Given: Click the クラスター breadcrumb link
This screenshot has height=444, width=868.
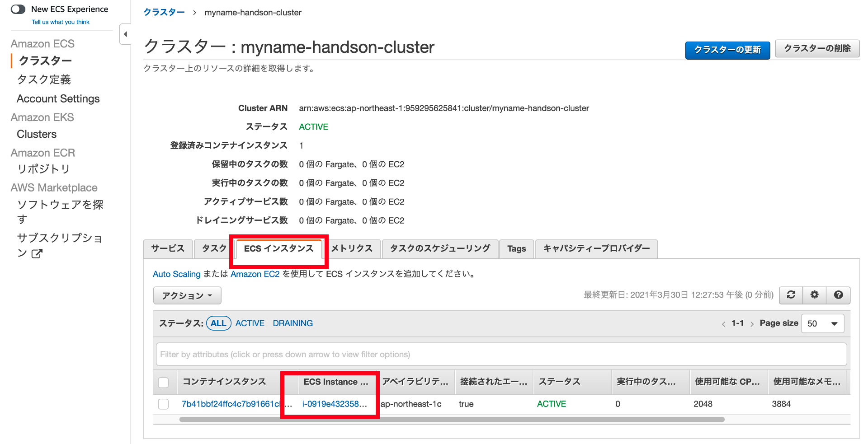Looking at the screenshot, I should coord(164,12).
